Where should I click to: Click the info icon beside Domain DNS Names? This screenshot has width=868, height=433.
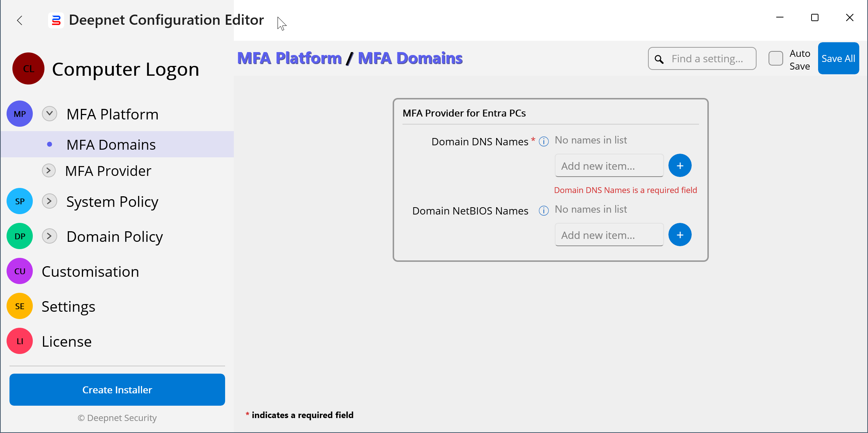pyautogui.click(x=543, y=141)
